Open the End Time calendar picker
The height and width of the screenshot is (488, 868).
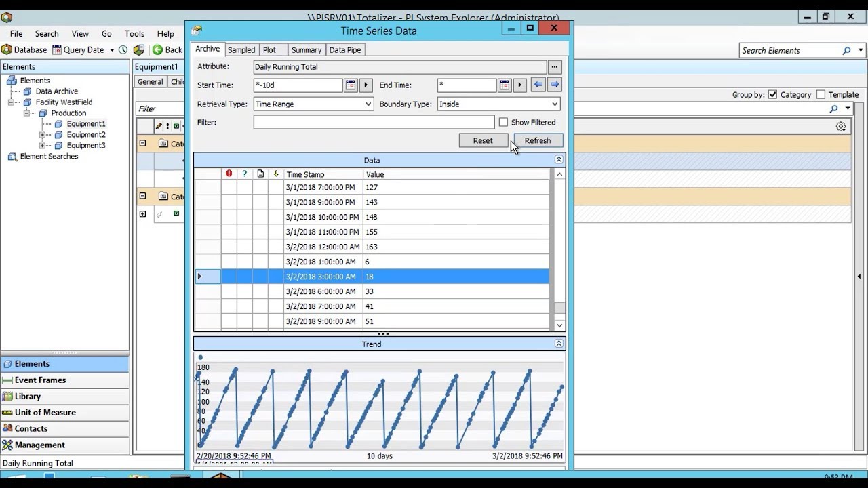pos(505,85)
